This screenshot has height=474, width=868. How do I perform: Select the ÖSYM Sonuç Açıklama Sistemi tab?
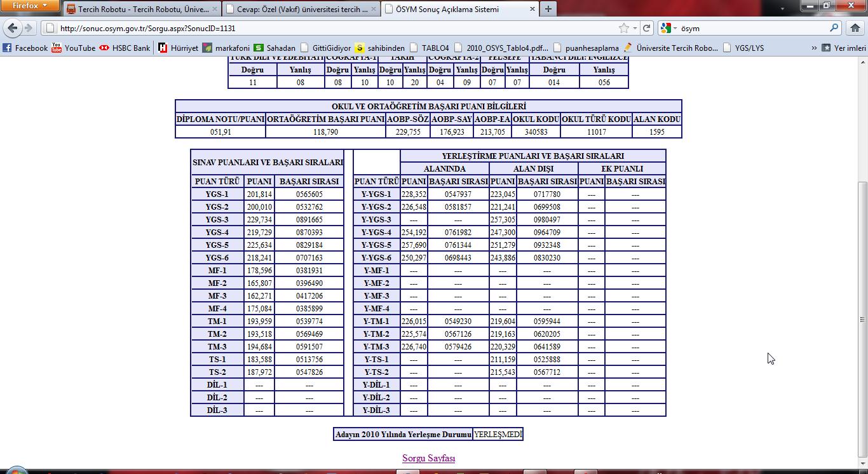[460, 10]
